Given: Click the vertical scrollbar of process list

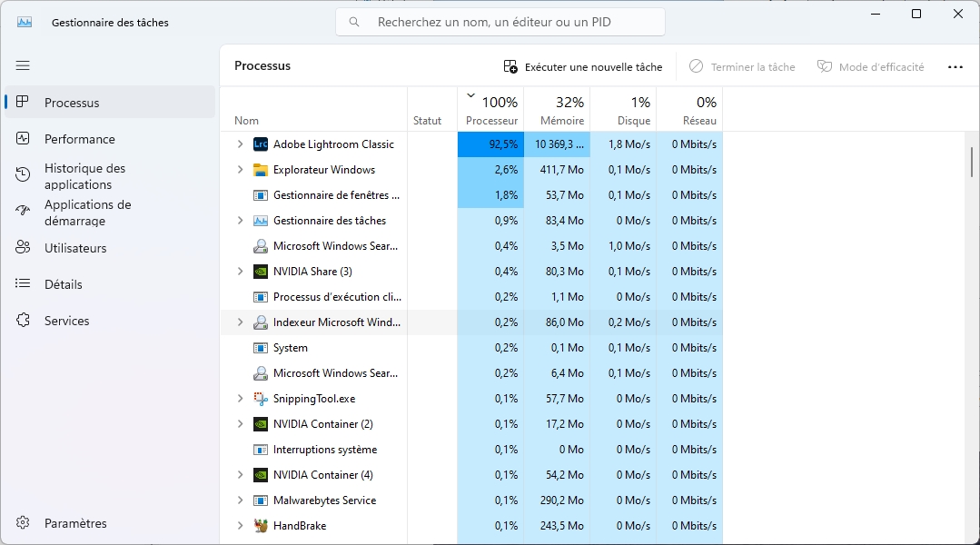Looking at the screenshot, I should pos(972,163).
